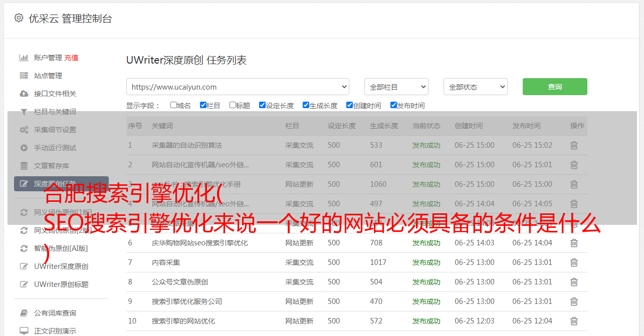Click the database icon for 文章暂存库
Screen dimensions: 644x336
(x=24, y=166)
